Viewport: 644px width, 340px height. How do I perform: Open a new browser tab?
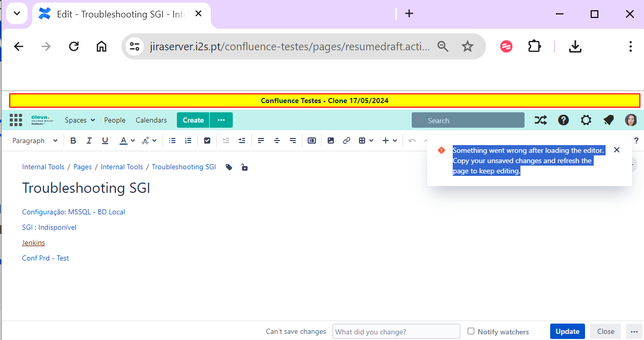(409, 14)
